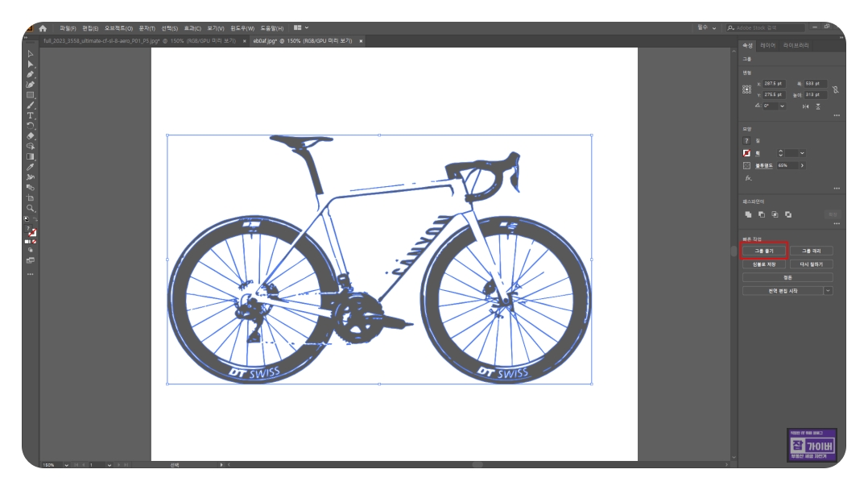This screenshot has width=868, height=490.
Task: Expand the opacity slider arrow
Action: [802, 165]
